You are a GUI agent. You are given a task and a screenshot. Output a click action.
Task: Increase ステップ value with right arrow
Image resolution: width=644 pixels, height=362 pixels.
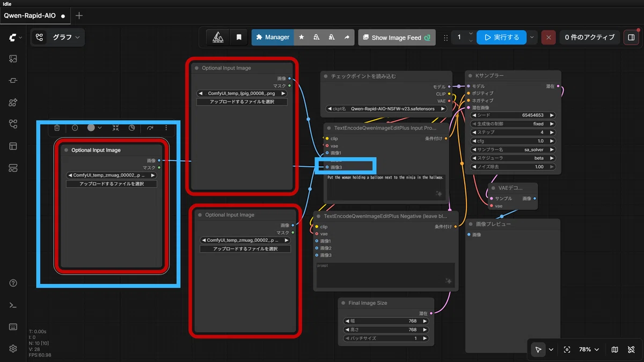click(552, 132)
